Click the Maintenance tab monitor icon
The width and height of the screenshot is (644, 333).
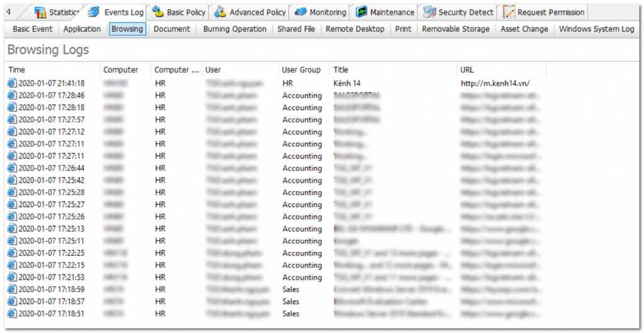[x=362, y=13]
